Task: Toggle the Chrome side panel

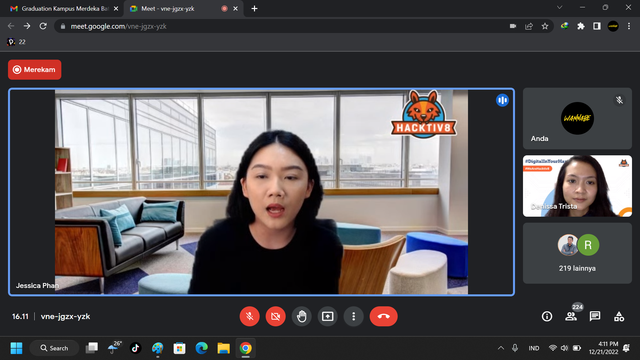Action: [x=597, y=26]
